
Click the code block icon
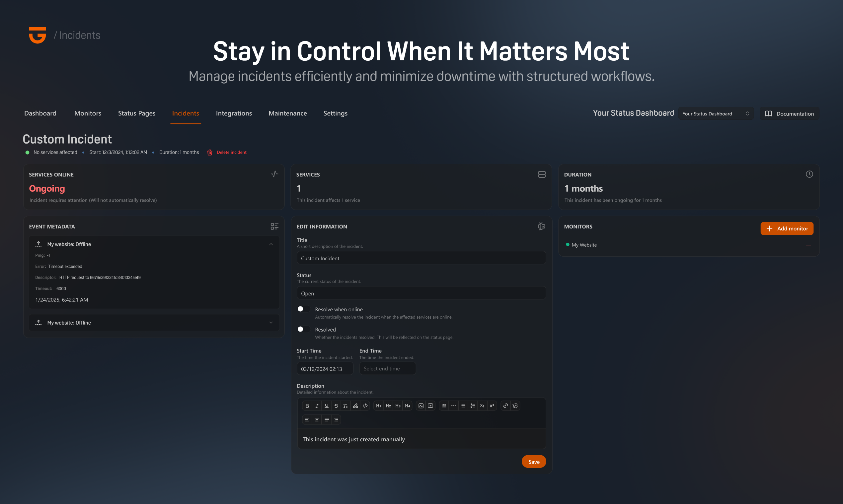(365, 406)
